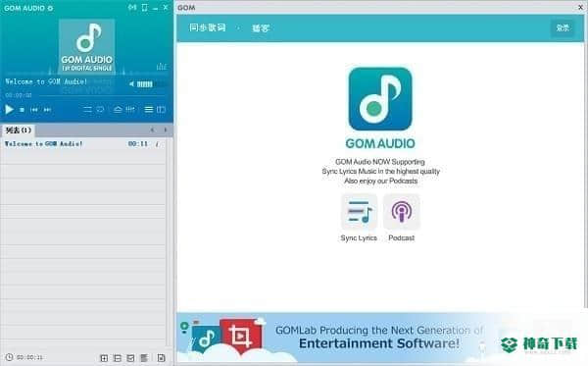The height and width of the screenshot is (366, 588).
Task: Open the equalizer sliders panel
Action: point(130,109)
